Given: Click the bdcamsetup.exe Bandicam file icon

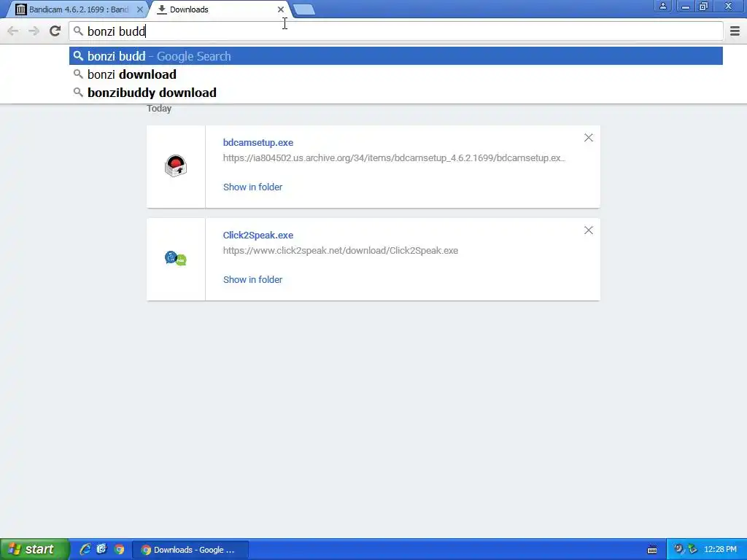Looking at the screenshot, I should 176,166.
